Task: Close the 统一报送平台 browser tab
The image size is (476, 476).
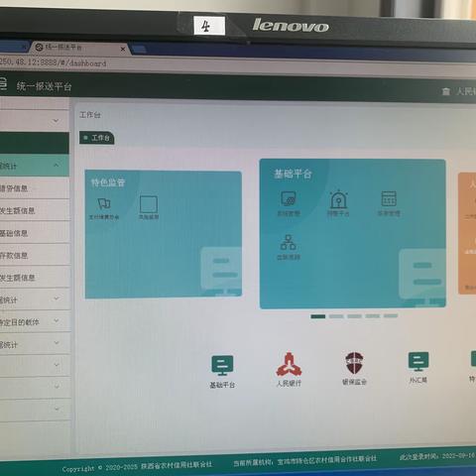Action: [123, 50]
